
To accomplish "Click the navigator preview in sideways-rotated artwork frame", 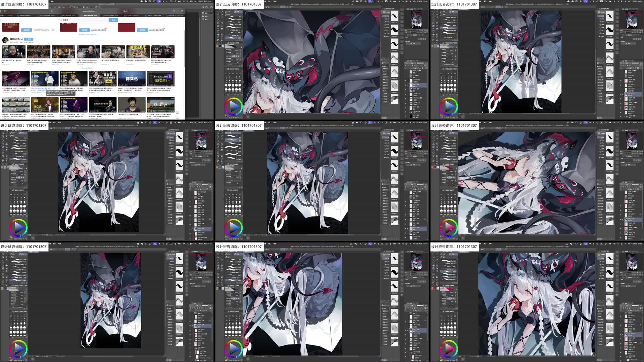I will [632, 141].
